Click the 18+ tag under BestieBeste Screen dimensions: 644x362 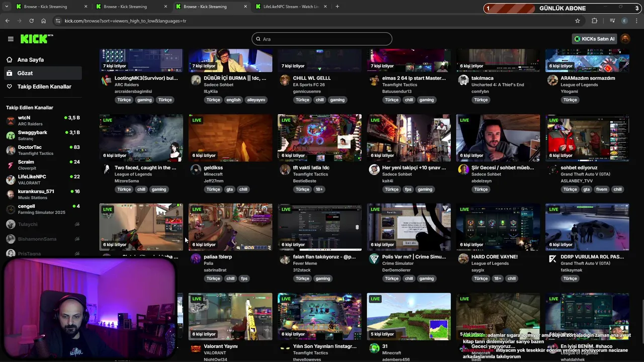319,189
